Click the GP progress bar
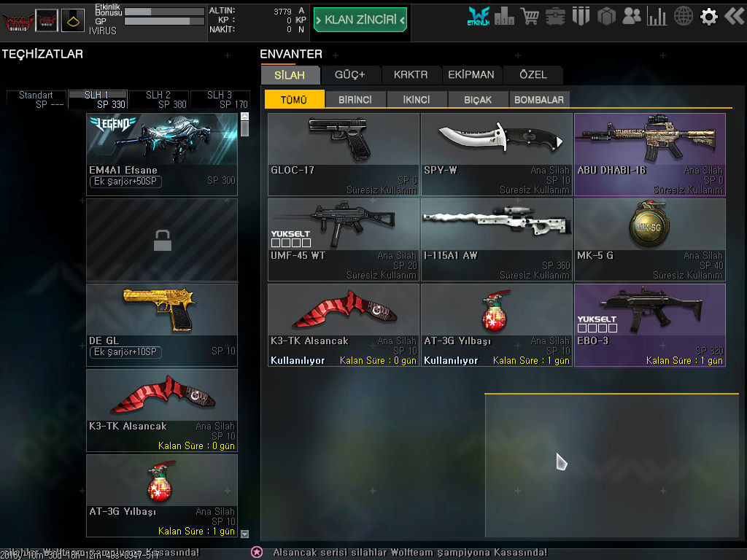 tap(164, 21)
